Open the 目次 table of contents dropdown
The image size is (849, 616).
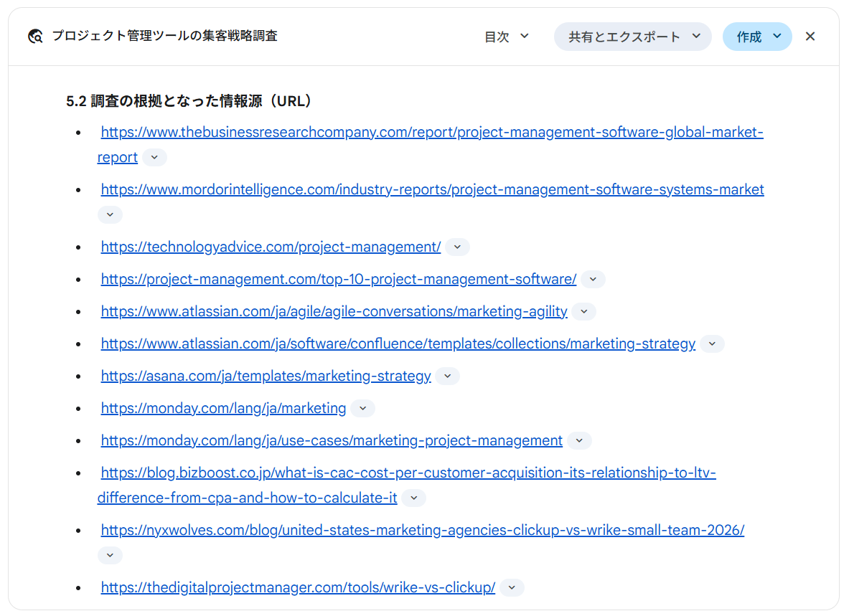coord(506,37)
